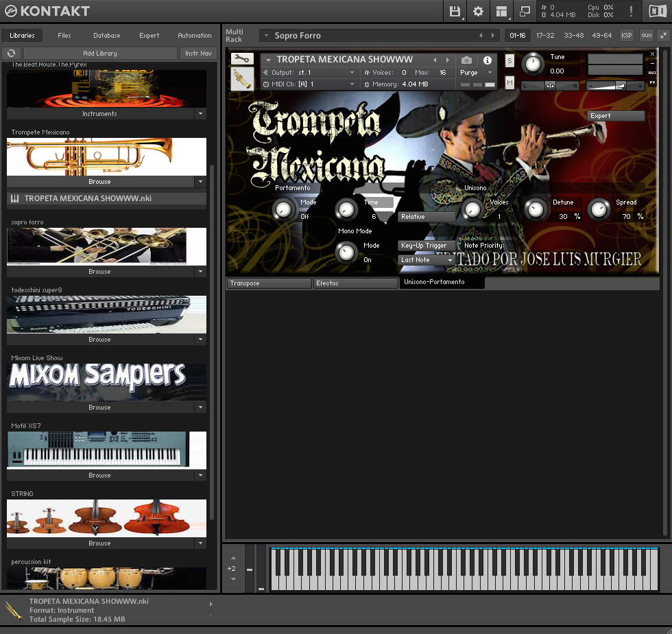Open Kontakt options gear icon
This screenshot has height=634, width=672.
tap(478, 11)
